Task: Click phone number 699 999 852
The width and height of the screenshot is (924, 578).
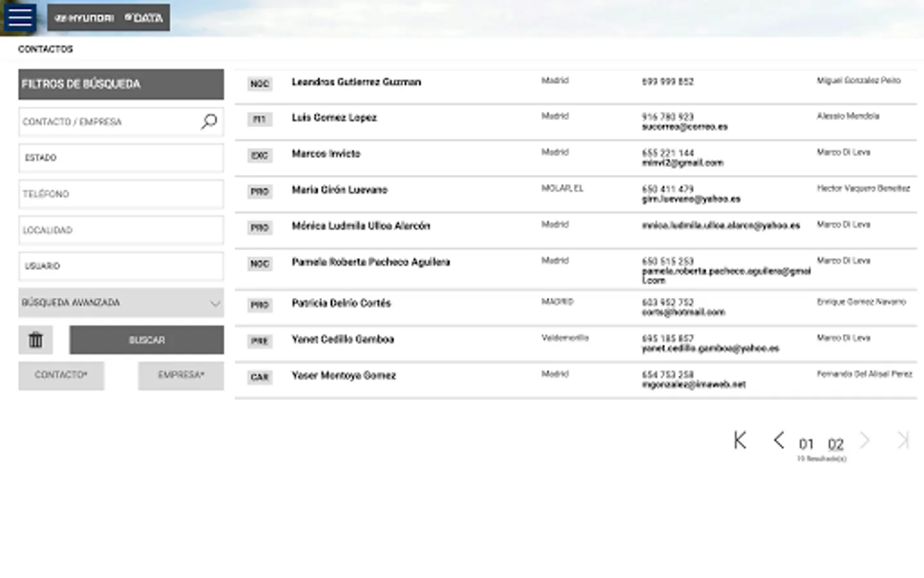Action: pos(667,82)
